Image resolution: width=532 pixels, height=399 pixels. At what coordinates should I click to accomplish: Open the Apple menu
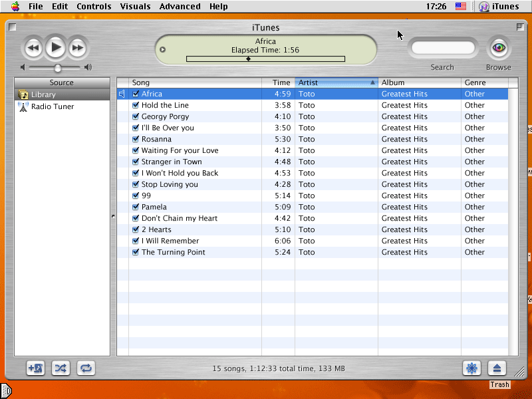15,6
